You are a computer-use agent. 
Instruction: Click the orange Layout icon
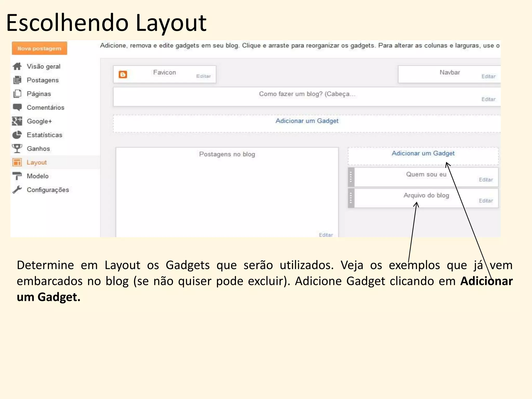[x=17, y=162]
